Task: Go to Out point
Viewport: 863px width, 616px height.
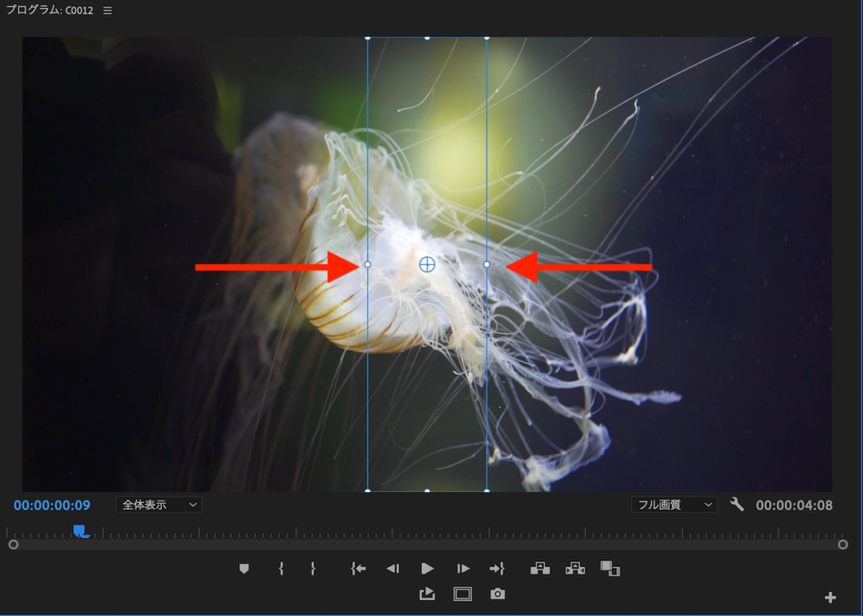Action: click(496, 569)
